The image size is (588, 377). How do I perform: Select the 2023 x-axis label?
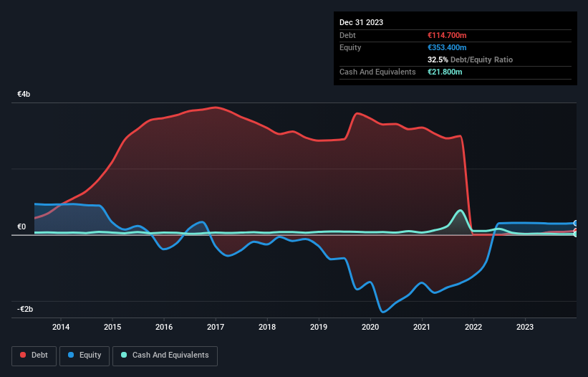[525, 327]
